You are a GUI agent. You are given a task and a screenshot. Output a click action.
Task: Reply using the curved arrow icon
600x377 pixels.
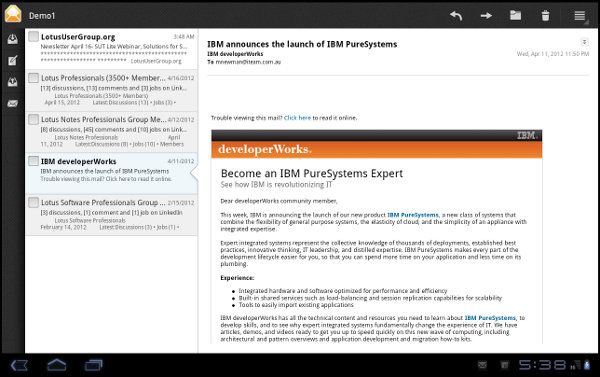456,16
